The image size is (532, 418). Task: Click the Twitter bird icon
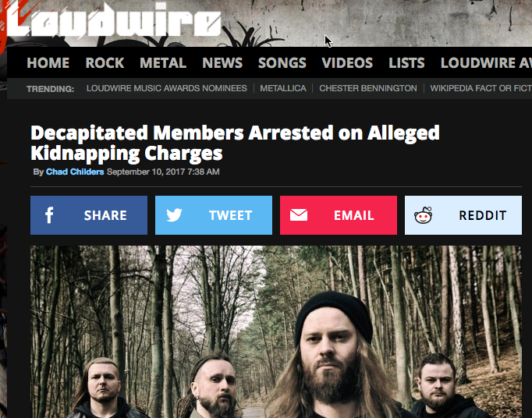click(175, 215)
